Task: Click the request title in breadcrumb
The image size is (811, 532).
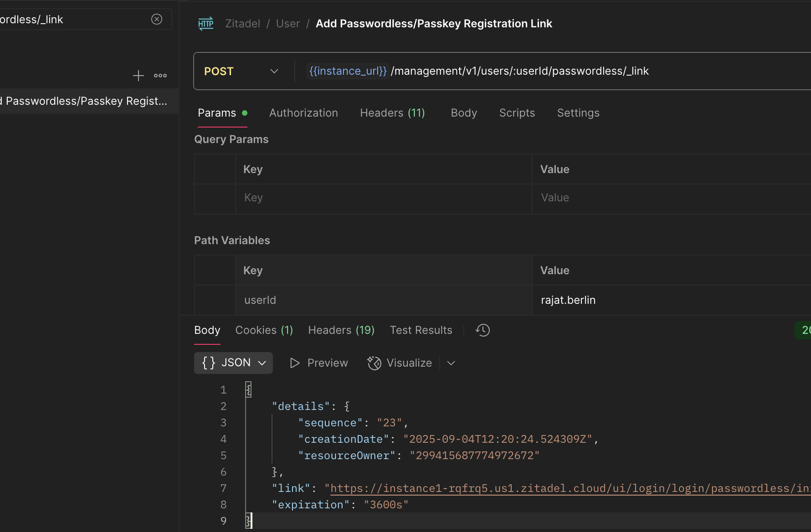Action: (434, 24)
